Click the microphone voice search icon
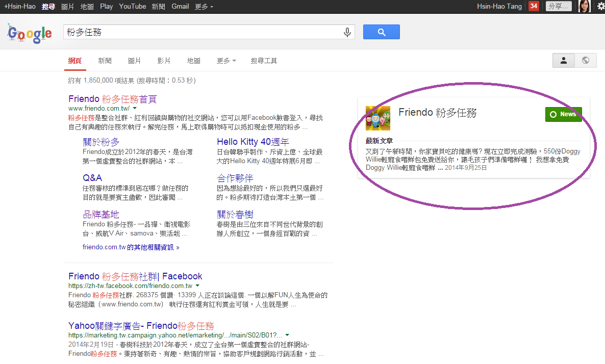The height and width of the screenshot is (364, 605). coord(347,32)
